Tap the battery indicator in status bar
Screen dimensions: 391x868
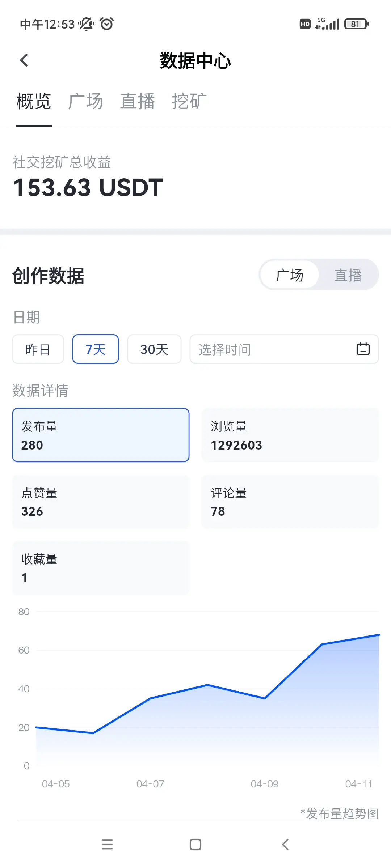356,24
